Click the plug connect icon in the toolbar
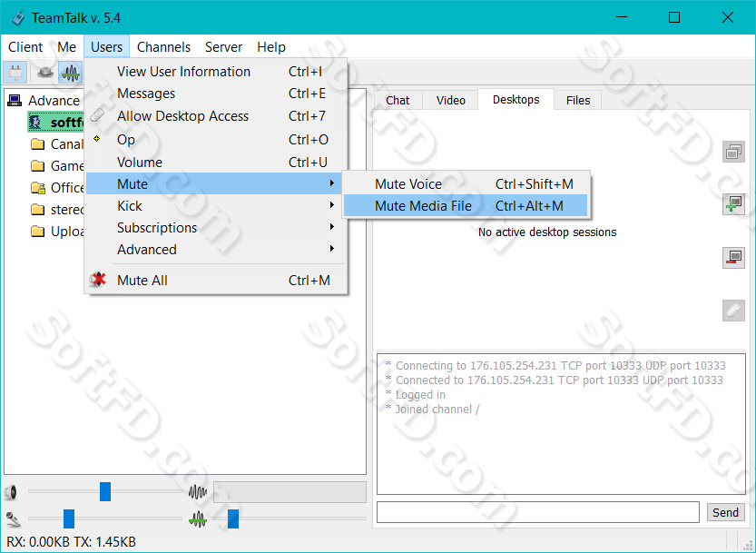The width and height of the screenshot is (756, 553). point(15,73)
